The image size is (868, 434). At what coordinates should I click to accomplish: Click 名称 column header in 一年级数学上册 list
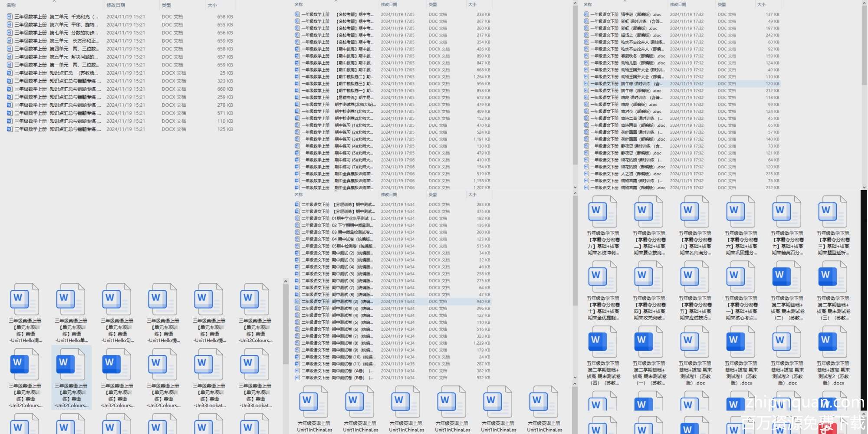pos(299,4)
